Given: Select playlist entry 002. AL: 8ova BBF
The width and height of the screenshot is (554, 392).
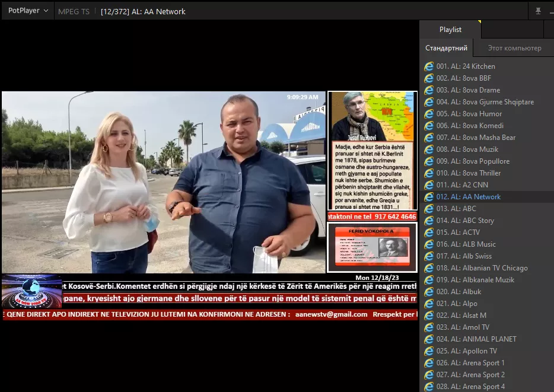Looking at the screenshot, I should [x=488, y=78].
